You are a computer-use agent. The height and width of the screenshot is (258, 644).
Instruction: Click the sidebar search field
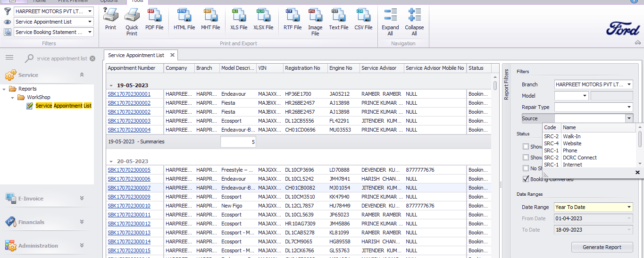pos(62,58)
